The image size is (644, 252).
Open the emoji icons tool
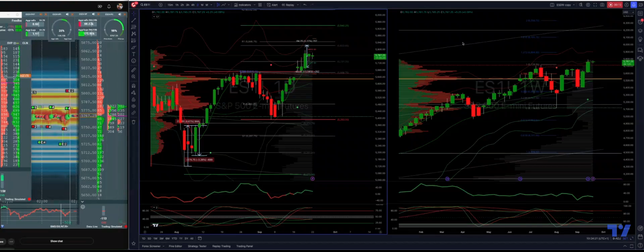(134, 61)
